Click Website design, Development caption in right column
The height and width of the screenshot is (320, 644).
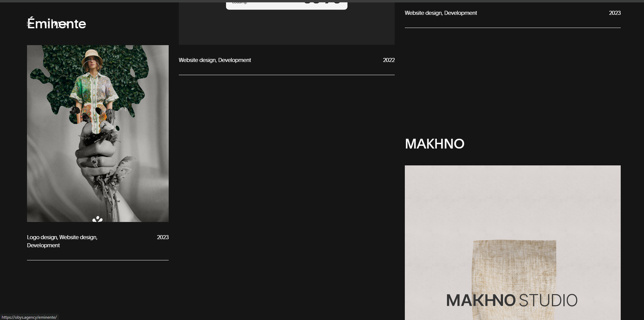[x=441, y=13]
